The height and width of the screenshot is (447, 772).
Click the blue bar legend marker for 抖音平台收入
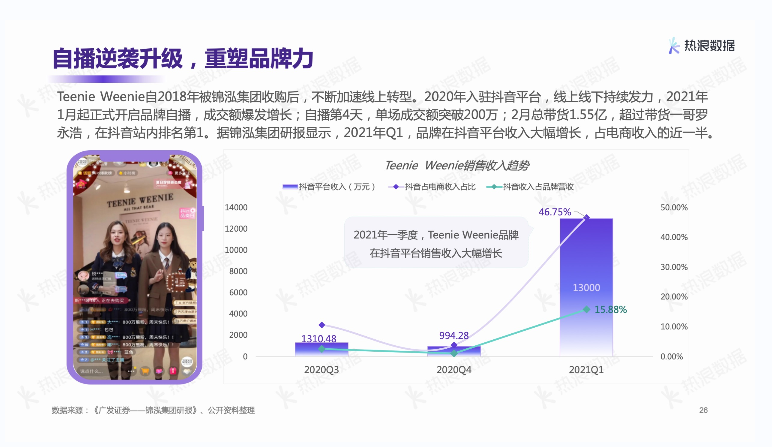[290, 187]
